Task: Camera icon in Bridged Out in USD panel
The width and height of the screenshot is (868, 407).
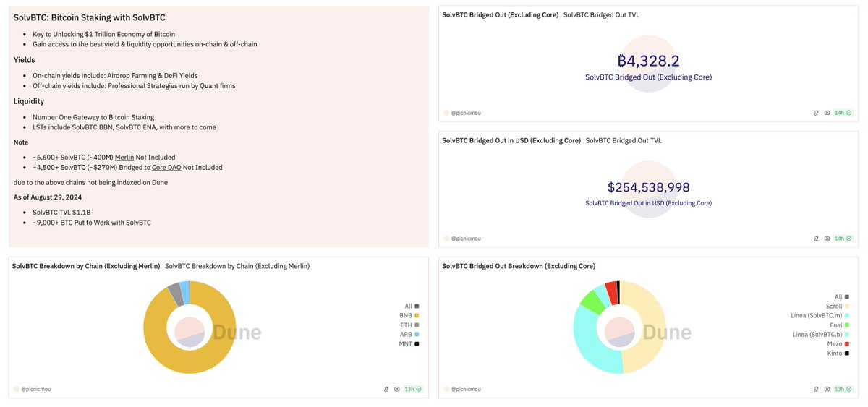Action: pos(827,238)
